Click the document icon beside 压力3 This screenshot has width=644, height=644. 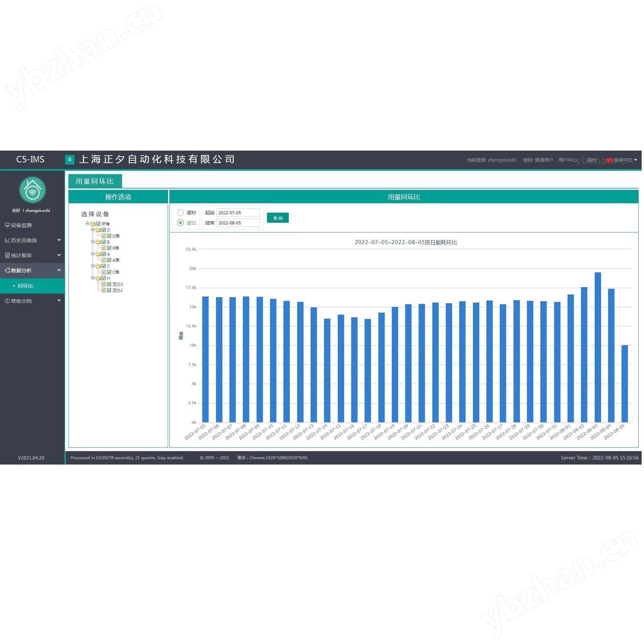(x=104, y=284)
